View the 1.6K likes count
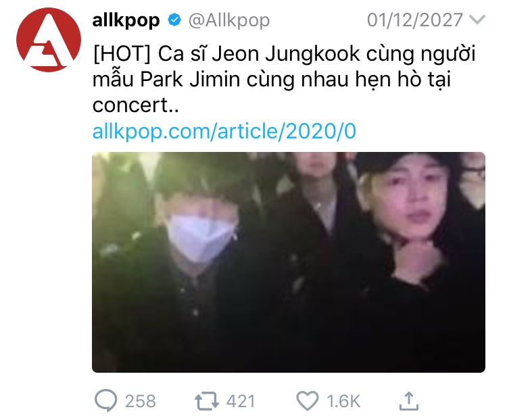The width and height of the screenshot is (507, 420). point(343,401)
